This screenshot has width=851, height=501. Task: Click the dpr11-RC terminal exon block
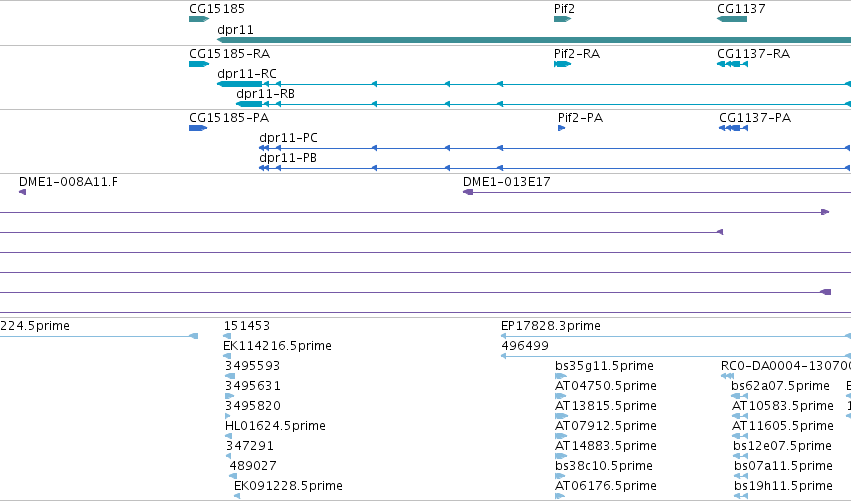tap(239, 84)
